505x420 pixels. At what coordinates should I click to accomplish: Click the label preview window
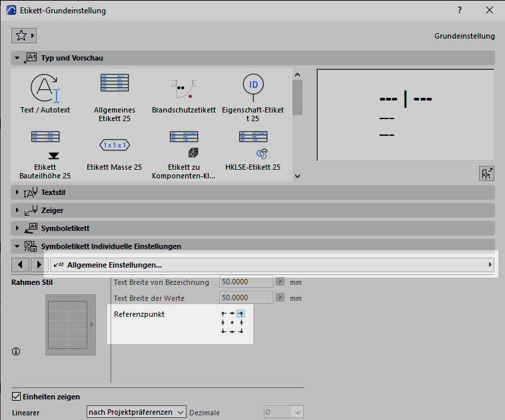tap(406, 115)
